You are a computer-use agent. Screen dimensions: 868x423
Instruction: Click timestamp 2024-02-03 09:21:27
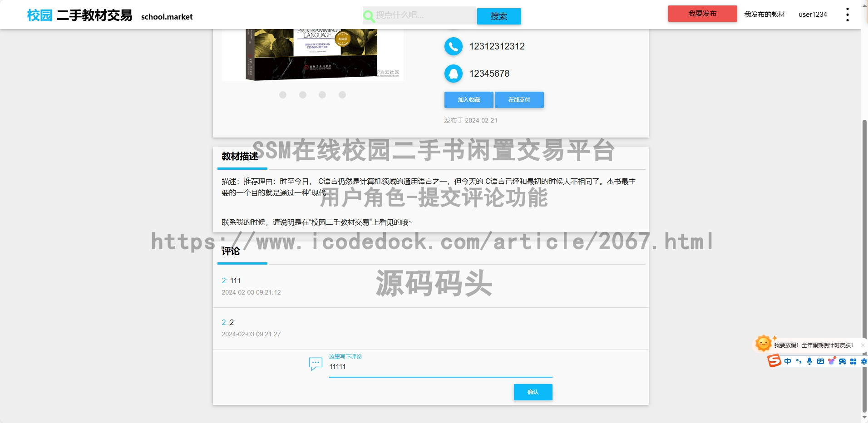point(251,334)
